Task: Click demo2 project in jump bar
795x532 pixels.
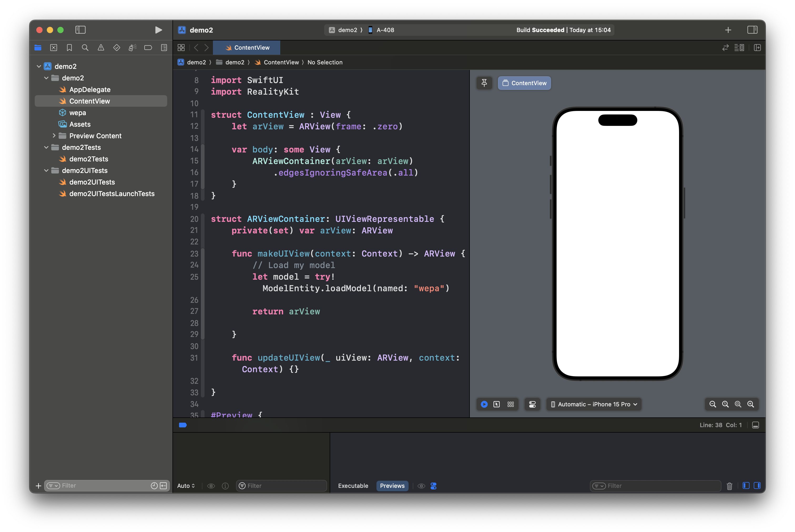Action: click(x=192, y=63)
